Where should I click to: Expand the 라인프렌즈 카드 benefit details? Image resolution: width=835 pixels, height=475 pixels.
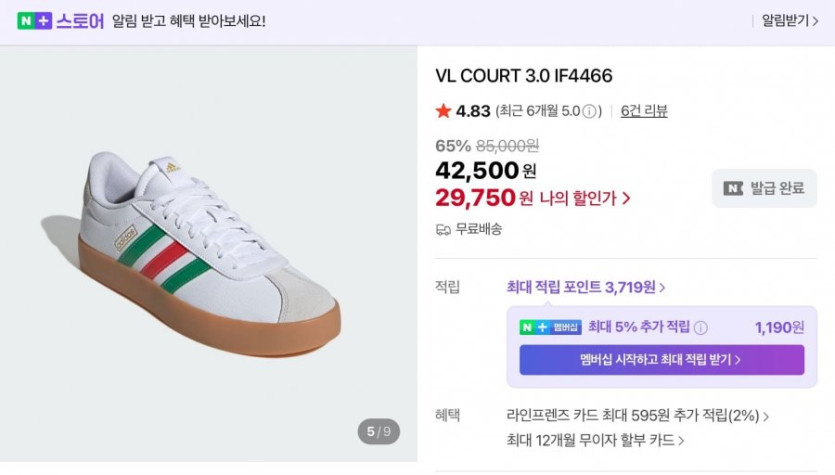(638, 415)
